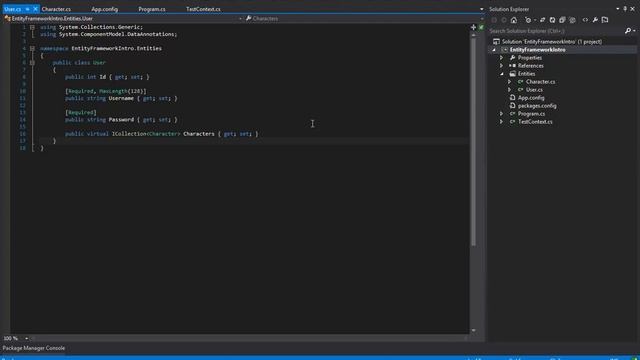Collapse the Entities folder
Image resolution: width=640 pixels, height=360 pixels.
pos(502,74)
